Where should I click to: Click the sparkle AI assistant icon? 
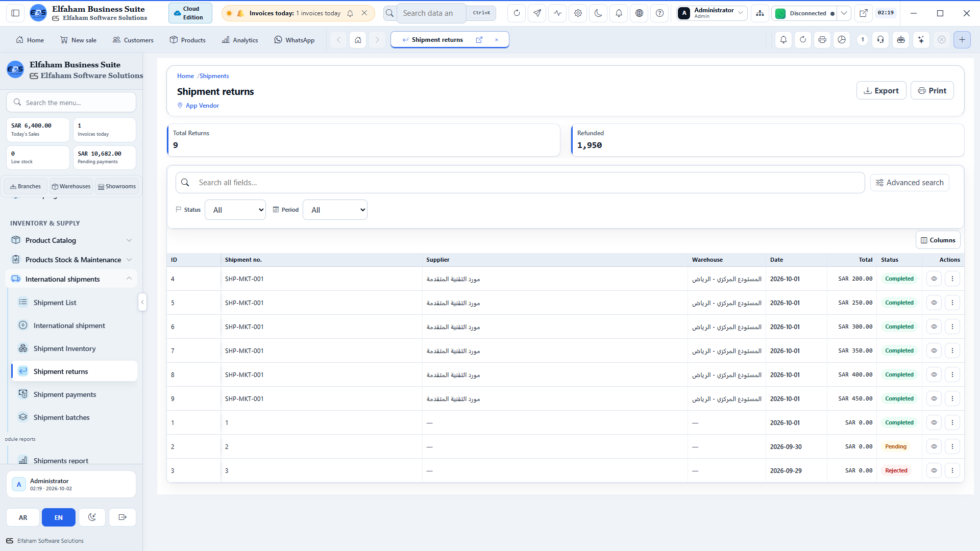[921, 40]
